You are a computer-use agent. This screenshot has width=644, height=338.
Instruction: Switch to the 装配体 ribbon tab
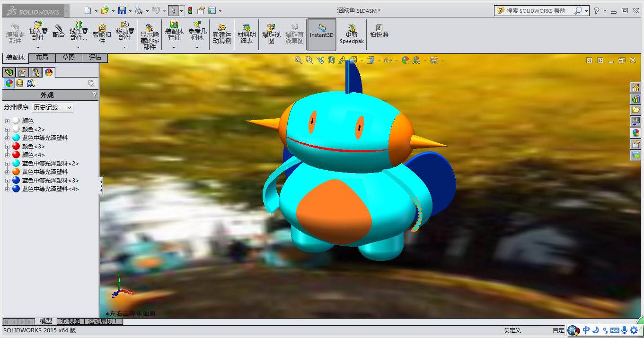15,58
